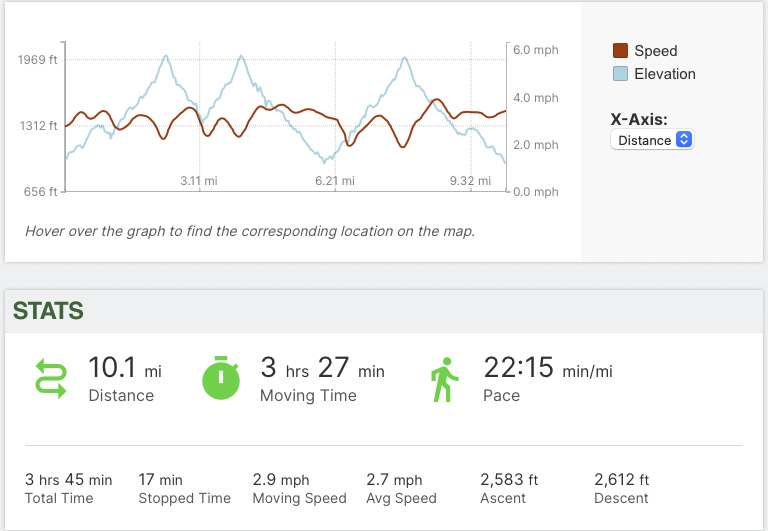Viewport: 768px width, 531px height.
Task: Click the 17 min Stopped Time stat
Action: pos(160,480)
